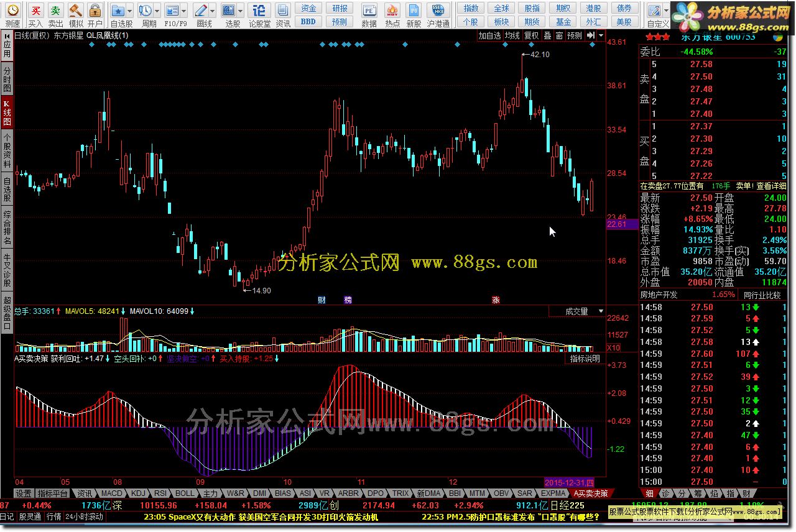Click the 涨 marker below the candlesticks
The image size is (796, 532).
coord(496,300)
